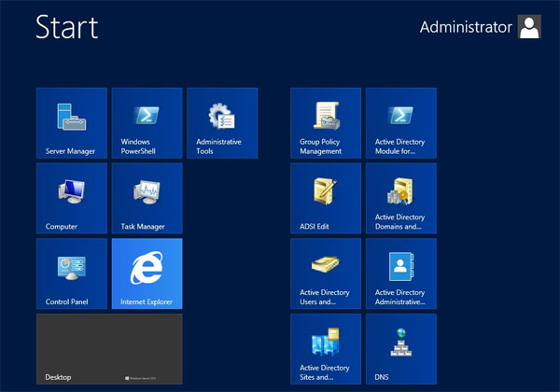The height and width of the screenshot is (392, 560).
Task: Switch to the Desktop tile
Action: coord(109,349)
